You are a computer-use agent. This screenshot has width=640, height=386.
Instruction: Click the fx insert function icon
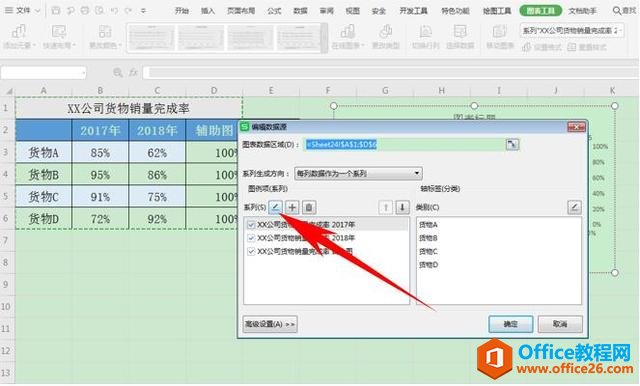[133, 73]
